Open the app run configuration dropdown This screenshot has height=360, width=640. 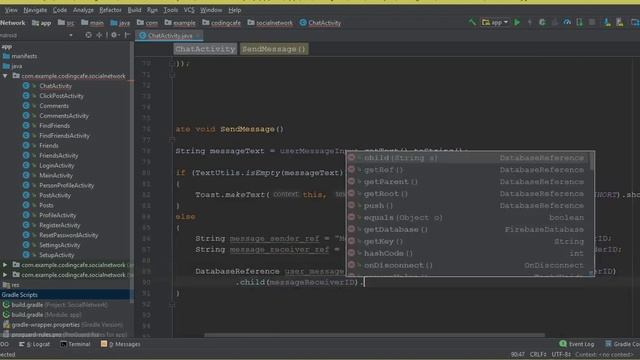(x=495, y=22)
